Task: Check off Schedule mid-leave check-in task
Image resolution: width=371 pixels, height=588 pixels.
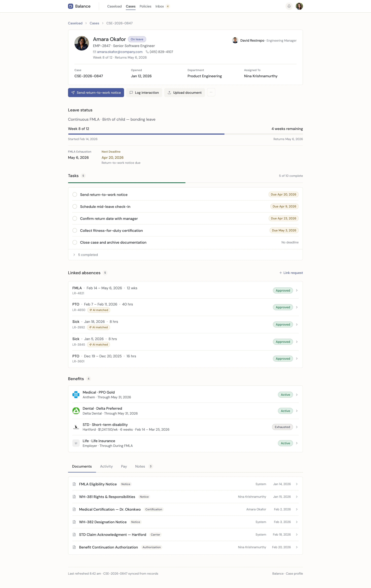Action: pos(75,206)
